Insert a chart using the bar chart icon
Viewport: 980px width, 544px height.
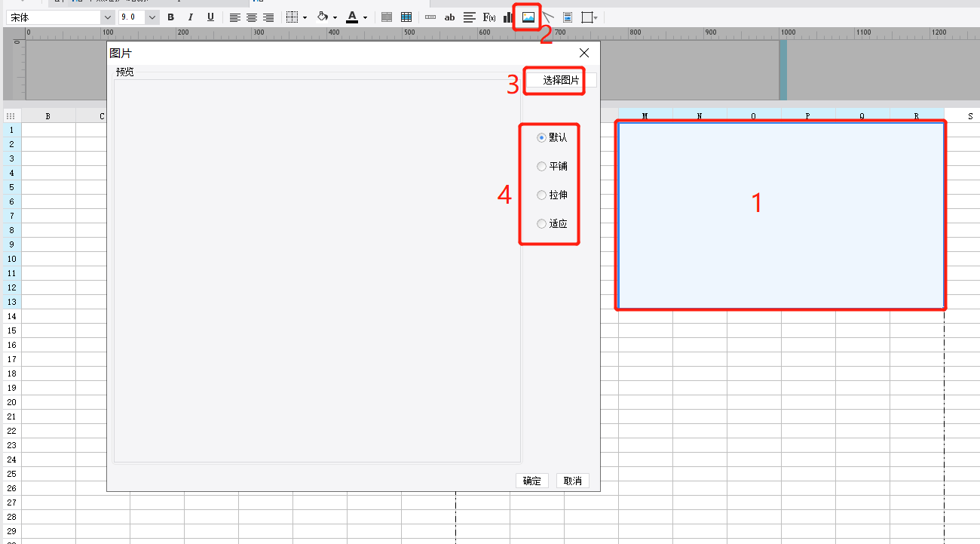pos(508,17)
